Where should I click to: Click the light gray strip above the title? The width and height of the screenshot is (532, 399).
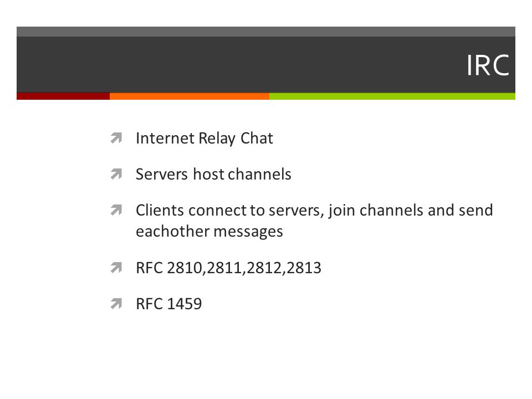point(266,32)
